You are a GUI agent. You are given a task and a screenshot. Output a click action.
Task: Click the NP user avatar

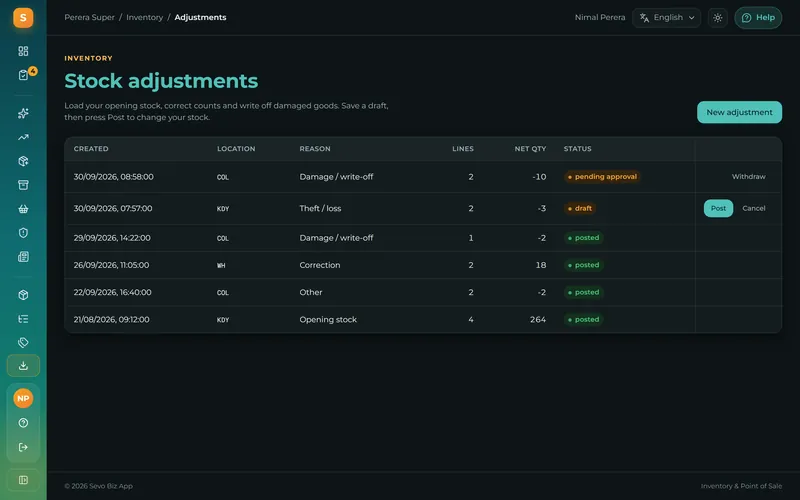coord(23,398)
